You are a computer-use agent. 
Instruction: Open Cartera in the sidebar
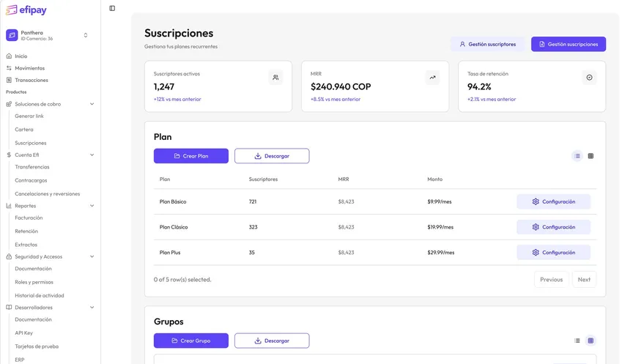tap(24, 130)
